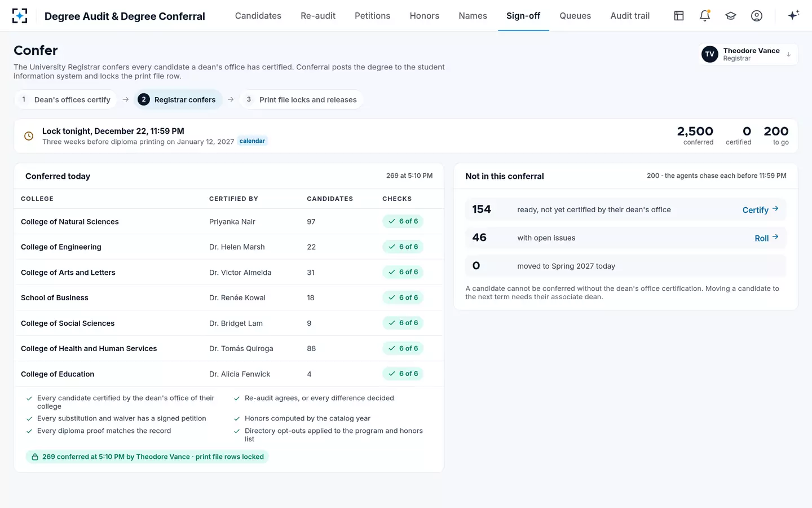Open the Honors tab

pyautogui.click(x=425, y=16)
